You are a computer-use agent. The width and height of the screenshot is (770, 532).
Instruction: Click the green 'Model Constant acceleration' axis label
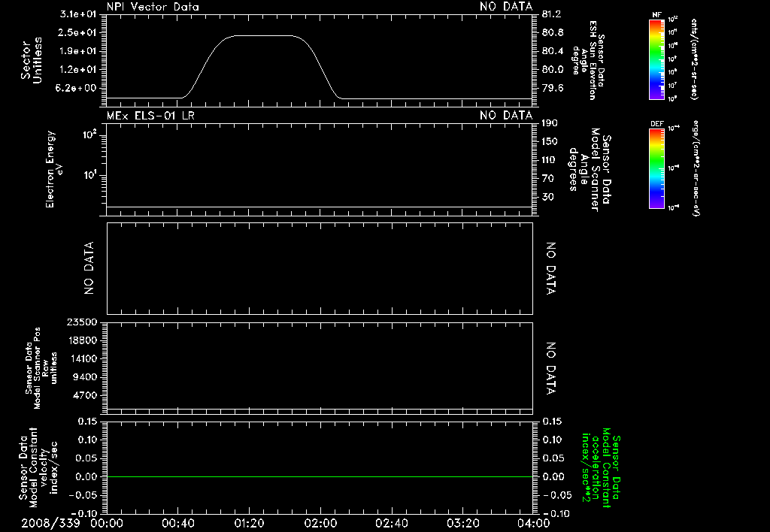coord(601,467)
